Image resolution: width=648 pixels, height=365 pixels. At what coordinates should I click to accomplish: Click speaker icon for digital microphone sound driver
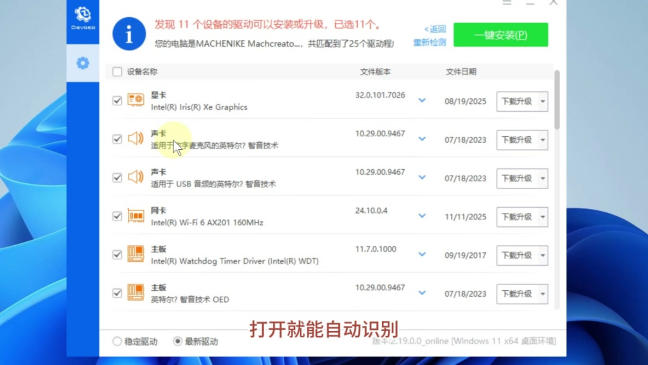pyautogui.click(x=136, y=138)
